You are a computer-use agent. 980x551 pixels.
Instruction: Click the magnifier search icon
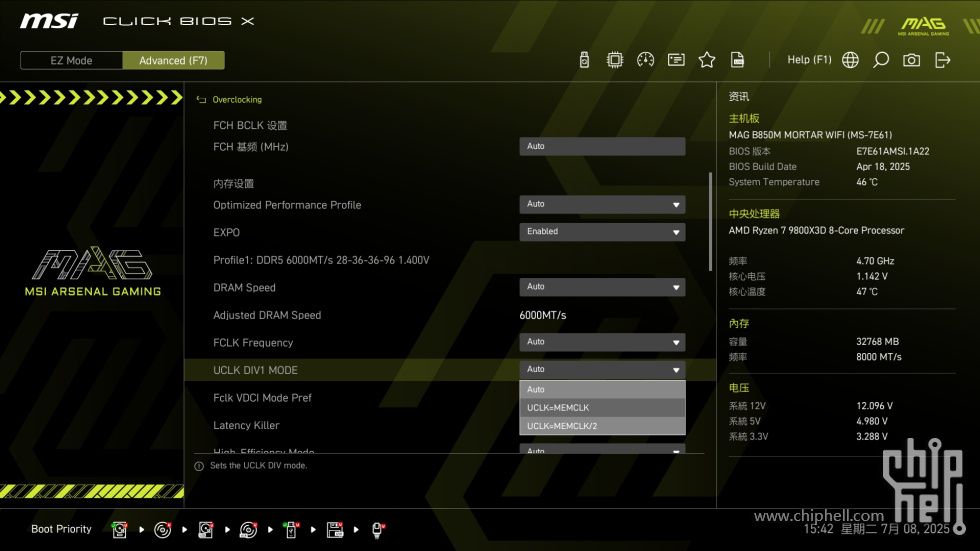[881, 60]
